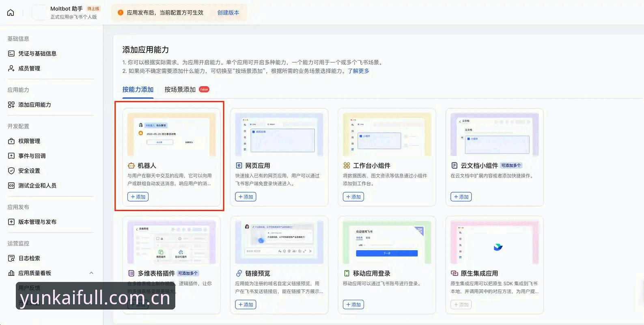Click the 网页应用 card preview image
The image size is (644, 325).
(279, 135)
